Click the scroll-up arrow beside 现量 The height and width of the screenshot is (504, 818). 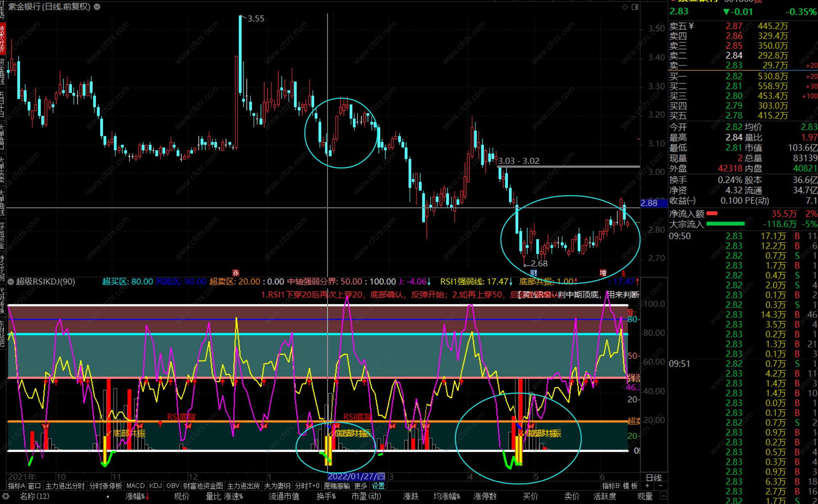pyautogui.click(x=663, y=496)
